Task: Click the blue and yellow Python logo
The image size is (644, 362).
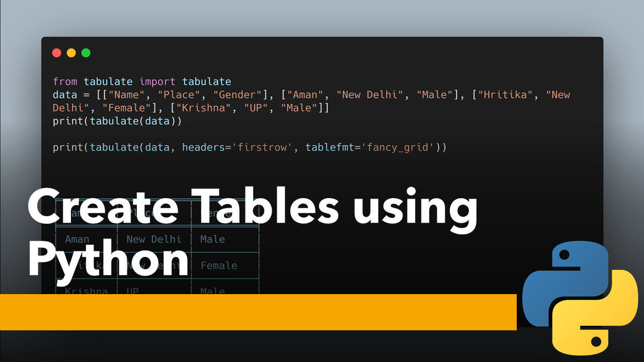Action: pos(580,298)
